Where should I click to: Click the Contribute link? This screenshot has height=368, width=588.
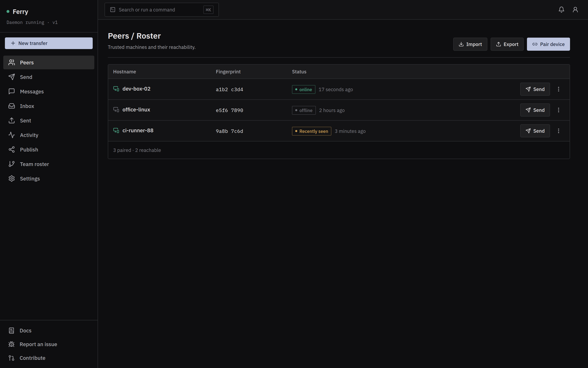[49, 358]
